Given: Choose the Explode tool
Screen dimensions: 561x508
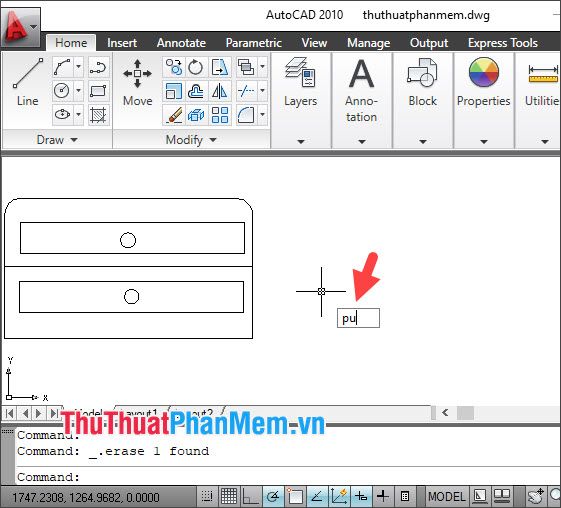Looking at the screenshot, I should pos(195,114).
